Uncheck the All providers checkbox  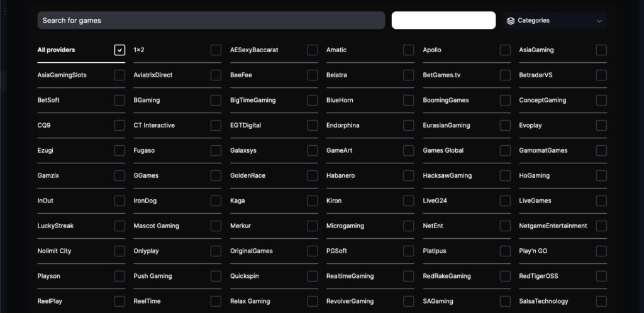pos(119,50)
